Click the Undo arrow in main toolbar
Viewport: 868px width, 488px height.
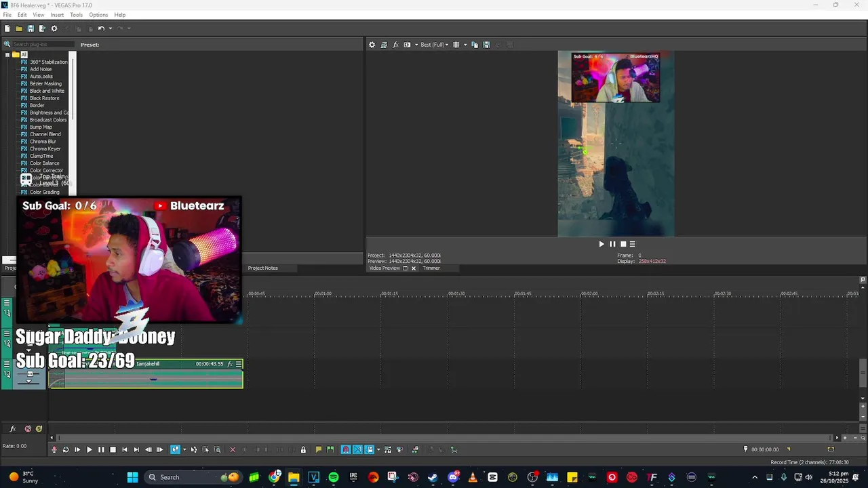tap(100, 28)
